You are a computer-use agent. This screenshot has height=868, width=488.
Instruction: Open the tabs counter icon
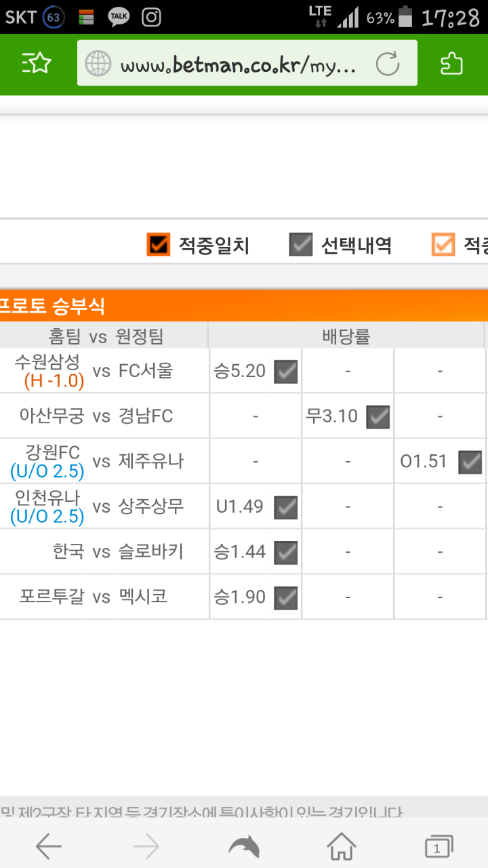[439, 846]
